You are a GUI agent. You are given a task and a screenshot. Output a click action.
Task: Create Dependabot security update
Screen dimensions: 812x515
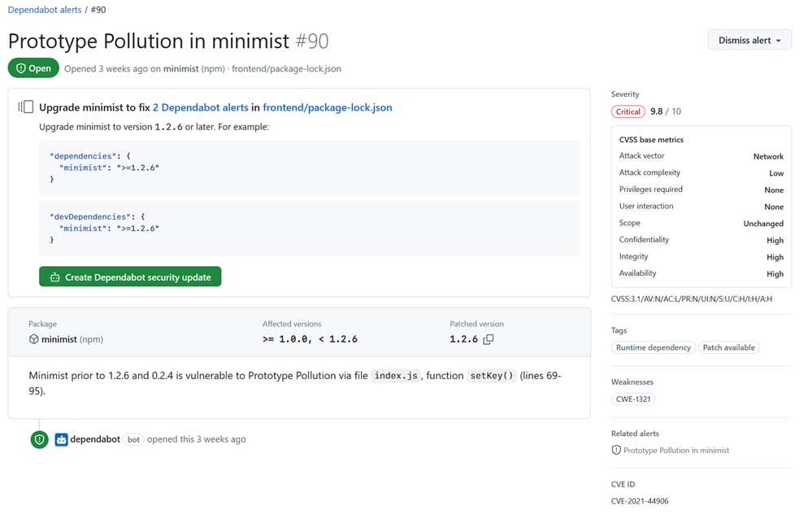click(x=130, y=277)
